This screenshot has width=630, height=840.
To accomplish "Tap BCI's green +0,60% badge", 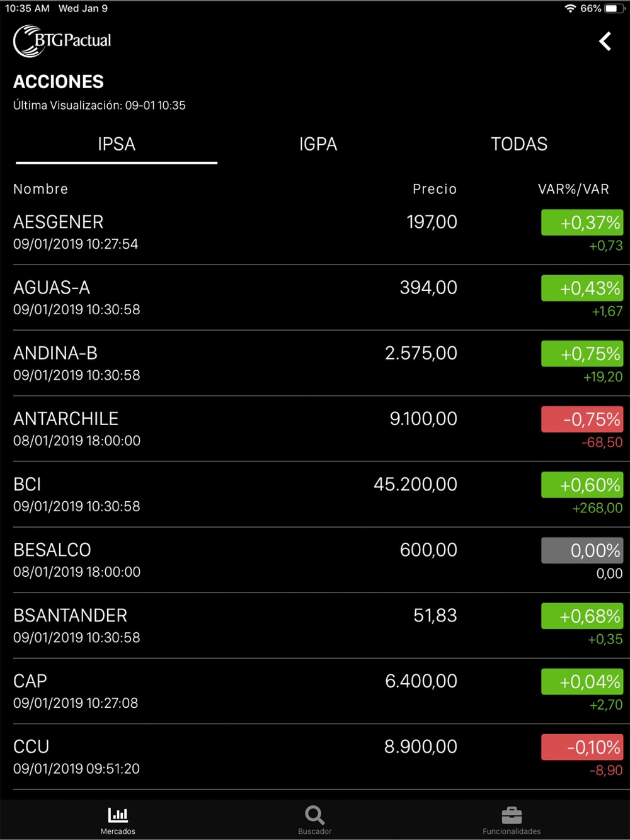I will pos(582,485).
